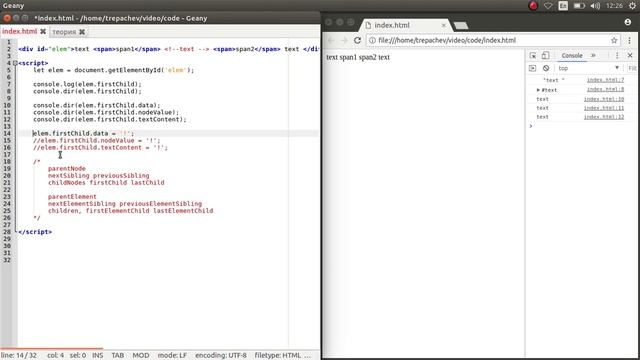This screenshot has height=360, width=640.
Task: Click the commented line with nodeValue assignment
Action: [97, 140]
